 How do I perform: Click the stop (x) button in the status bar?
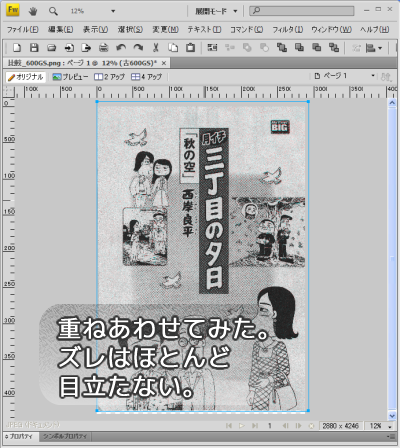click(x=311, y=426)
